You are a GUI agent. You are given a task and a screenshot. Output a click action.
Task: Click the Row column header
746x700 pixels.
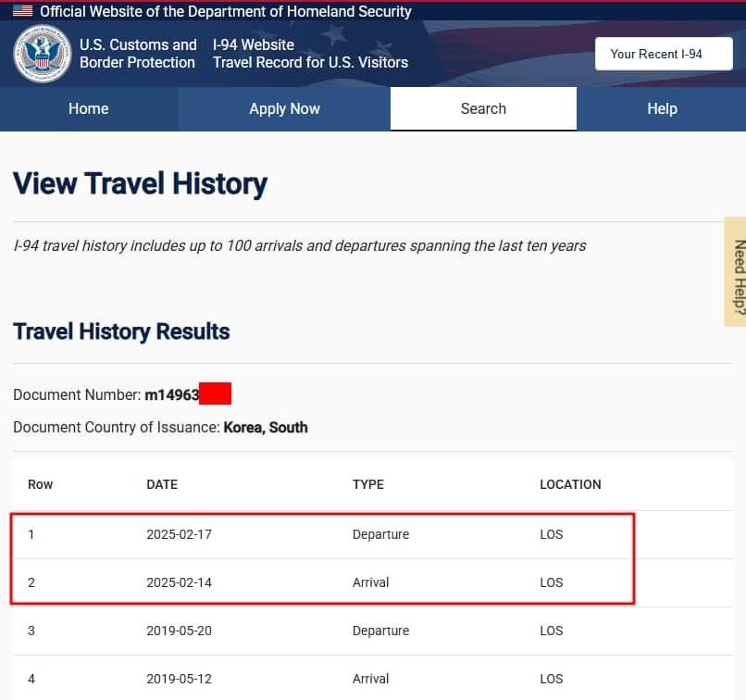tap(41, 484)
